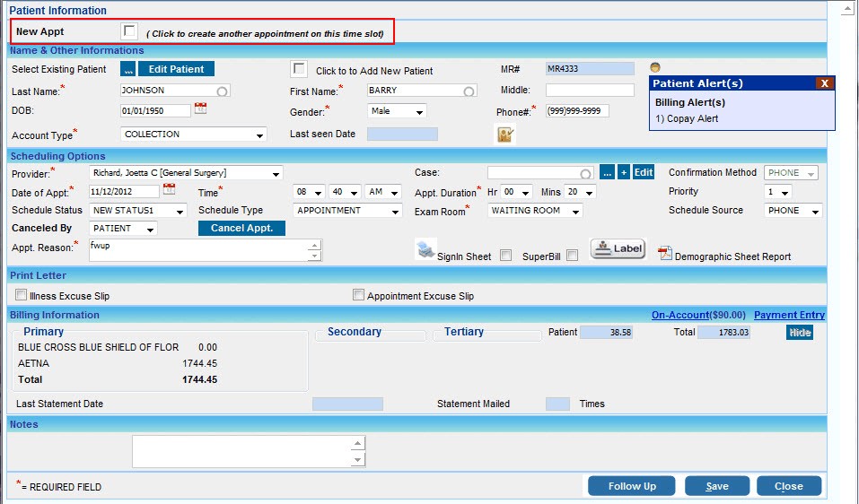Open the Demographic Sheet Report PDF icon

tap(665, 254)
